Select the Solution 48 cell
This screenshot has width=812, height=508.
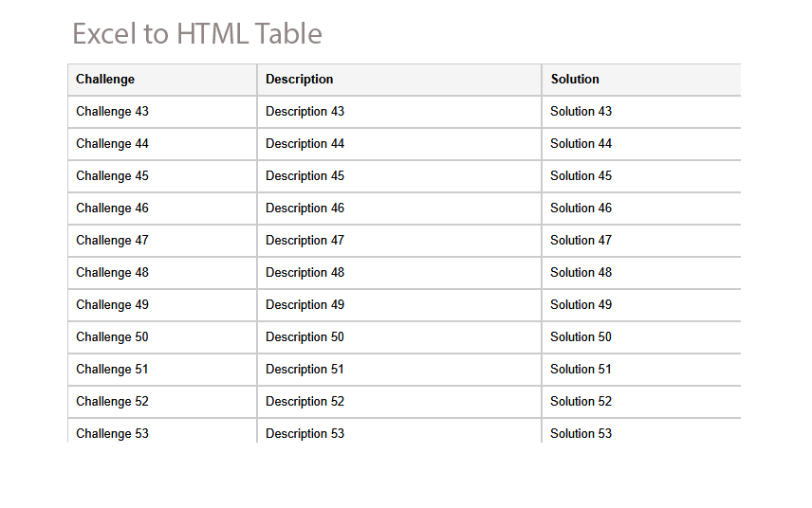(x=641, y=273)
